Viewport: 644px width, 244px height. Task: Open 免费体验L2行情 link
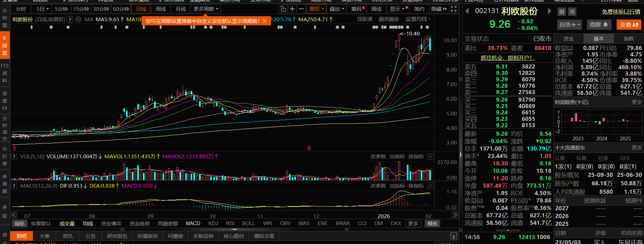click(x=621, y=12)
